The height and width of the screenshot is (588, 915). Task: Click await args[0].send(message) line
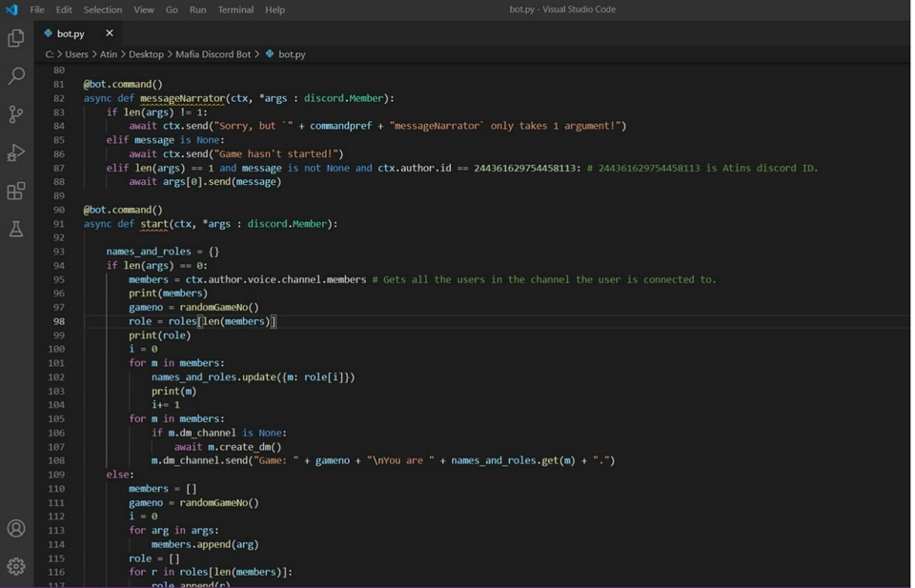[205, 181]
